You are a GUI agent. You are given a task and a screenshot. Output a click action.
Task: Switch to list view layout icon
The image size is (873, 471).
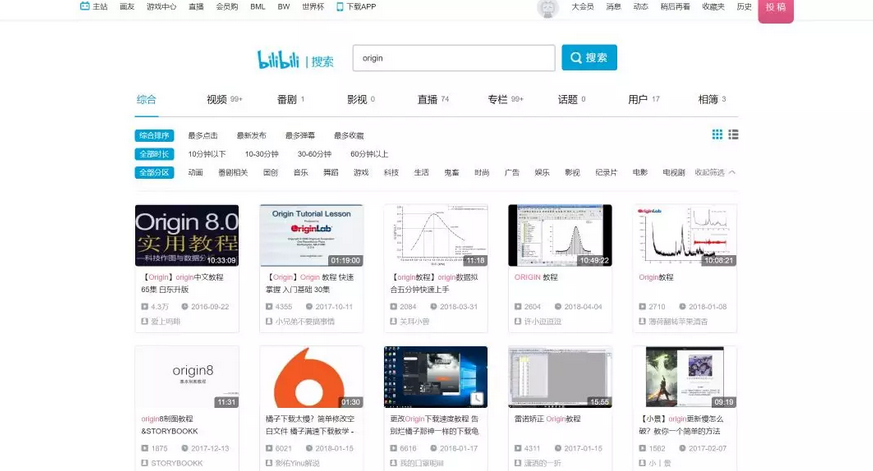tap(733, 135)
